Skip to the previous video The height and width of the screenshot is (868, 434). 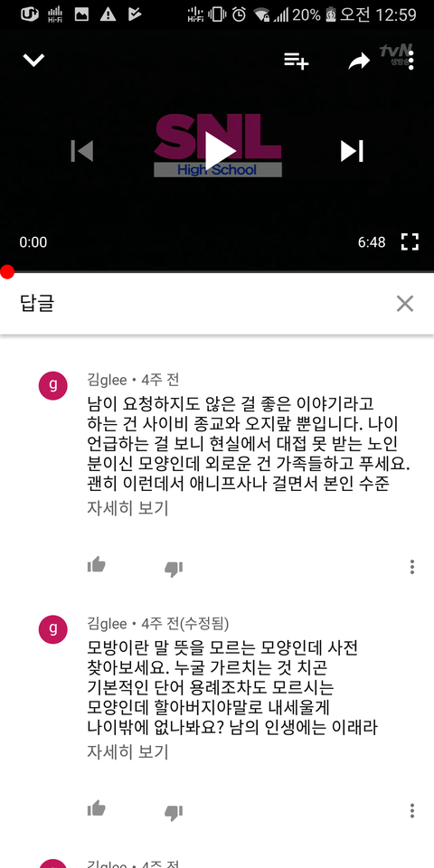pos(82,151)
